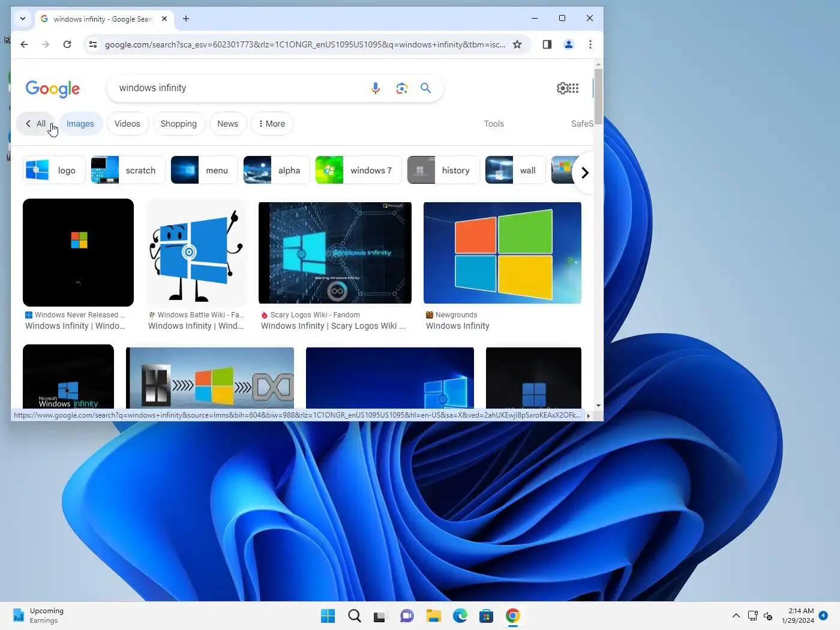Filter images by 'alpha' chip
Image resolution: width=840 pixels, height=630 pixels.
tap(276, 170)
